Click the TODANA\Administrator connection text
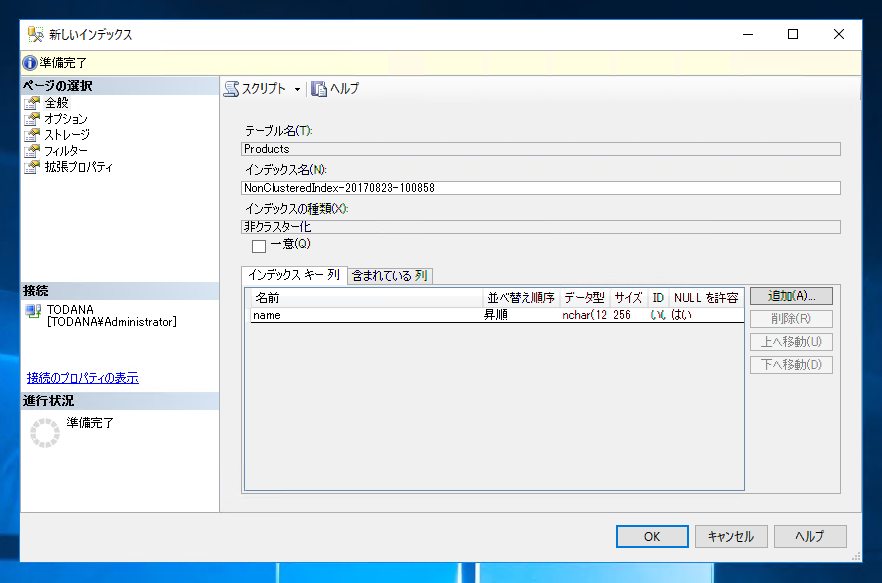 [x=112, y=322]
